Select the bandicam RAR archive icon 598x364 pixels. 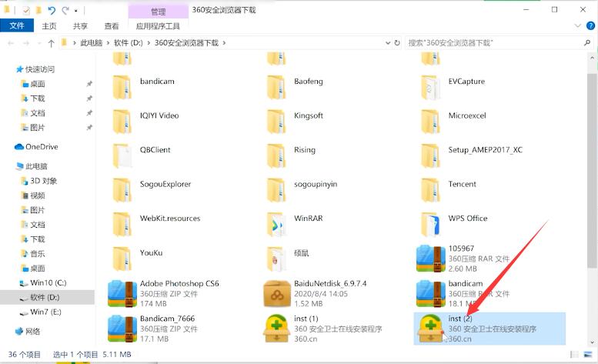(431, 294)
